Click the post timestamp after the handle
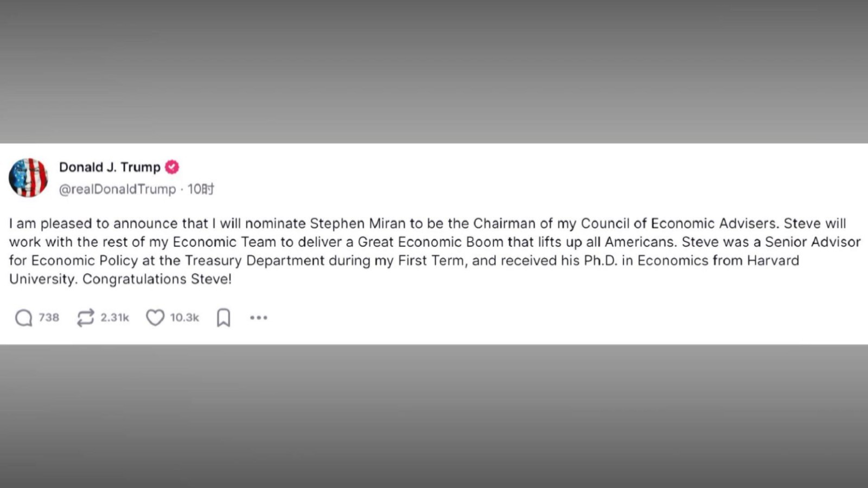Image resolution: width=868 pixels, height=488 pixels. pyautogui.click(x=201, y=189)
